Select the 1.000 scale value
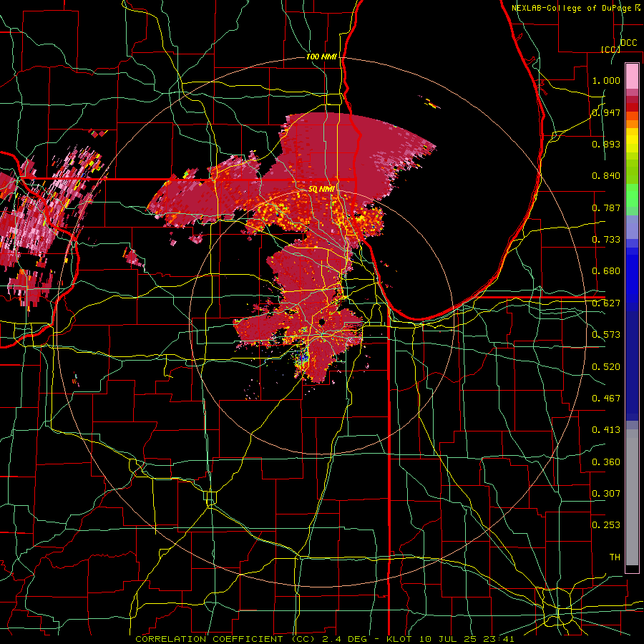The width and height of the screenshot is (644, 644). coord(606,80)
